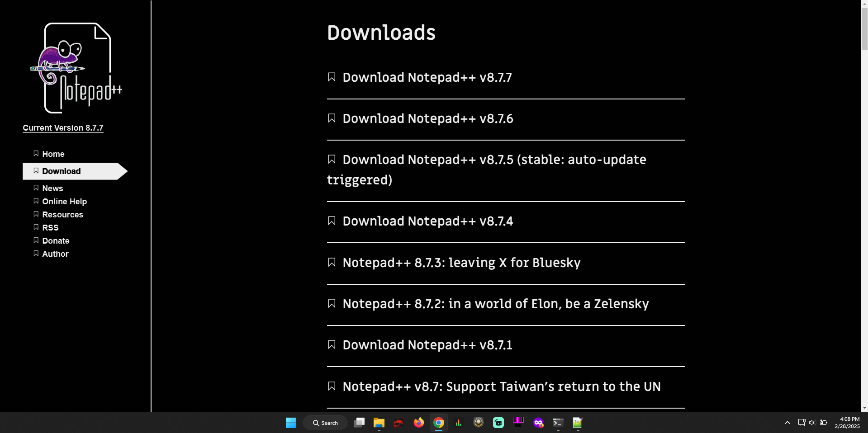868x433 pixels.
Task: Select the Download sidebar item
Action: [x=75, y=171]
